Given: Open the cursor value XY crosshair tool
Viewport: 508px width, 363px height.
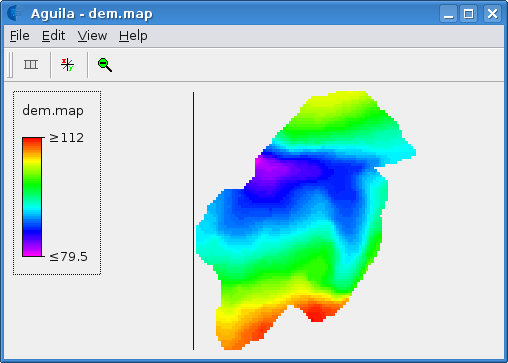Looking at the screenshot, I should pyautogui.click(x=68, y=64).
